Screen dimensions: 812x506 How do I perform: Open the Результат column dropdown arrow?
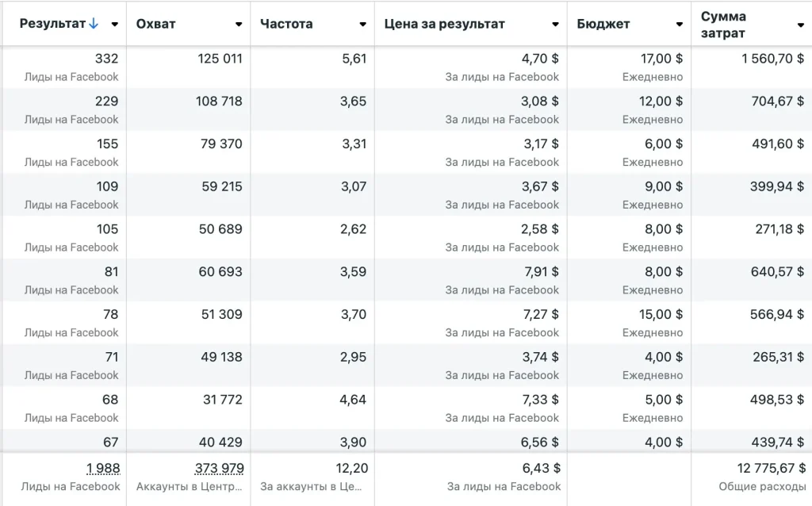(115, 25)
